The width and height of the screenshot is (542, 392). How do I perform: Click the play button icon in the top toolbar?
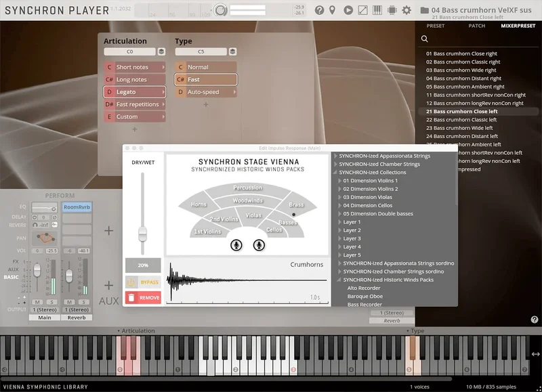[x=348, y=10]
